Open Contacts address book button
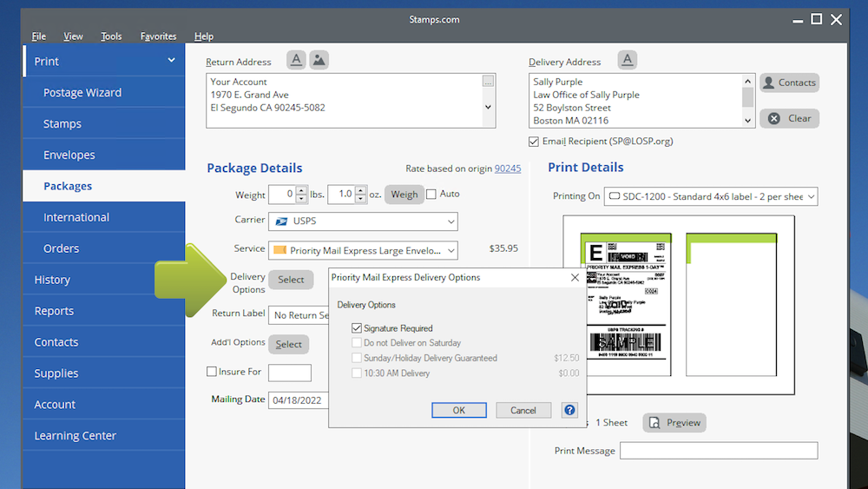 coord(789,83)
